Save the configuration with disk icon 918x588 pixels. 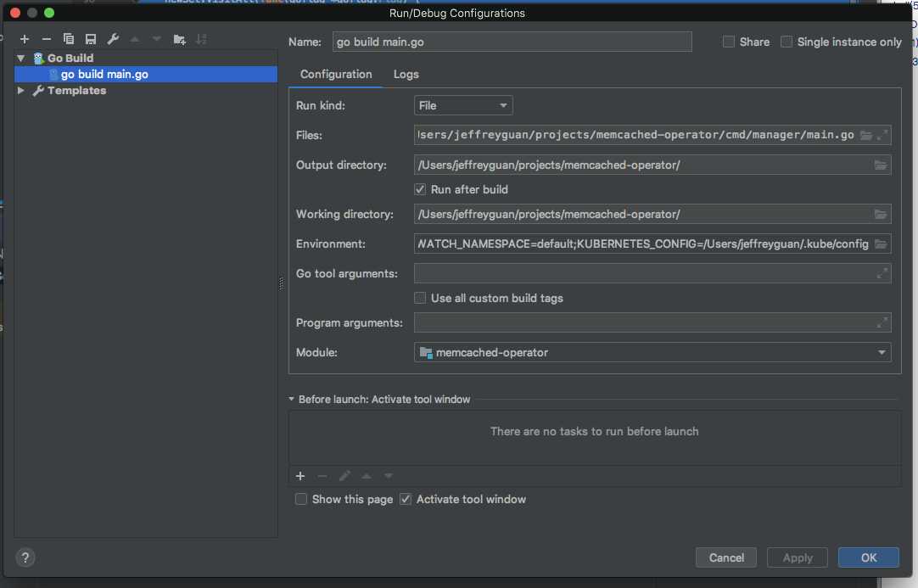(91, 39)
